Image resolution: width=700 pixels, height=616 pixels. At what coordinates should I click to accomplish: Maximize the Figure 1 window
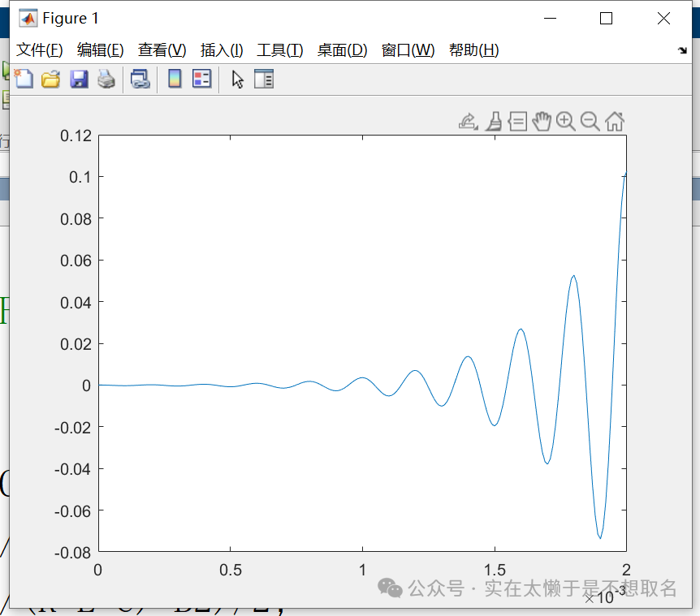click(606, 19)
